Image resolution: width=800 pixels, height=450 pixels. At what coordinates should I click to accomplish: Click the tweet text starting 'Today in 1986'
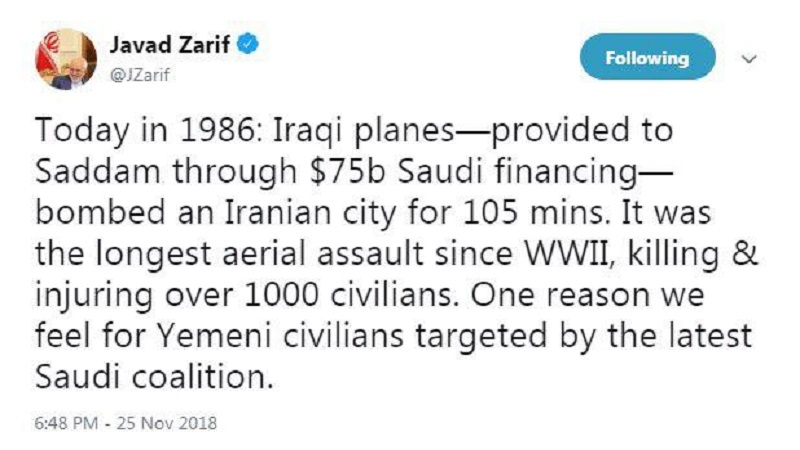(396, 254)
